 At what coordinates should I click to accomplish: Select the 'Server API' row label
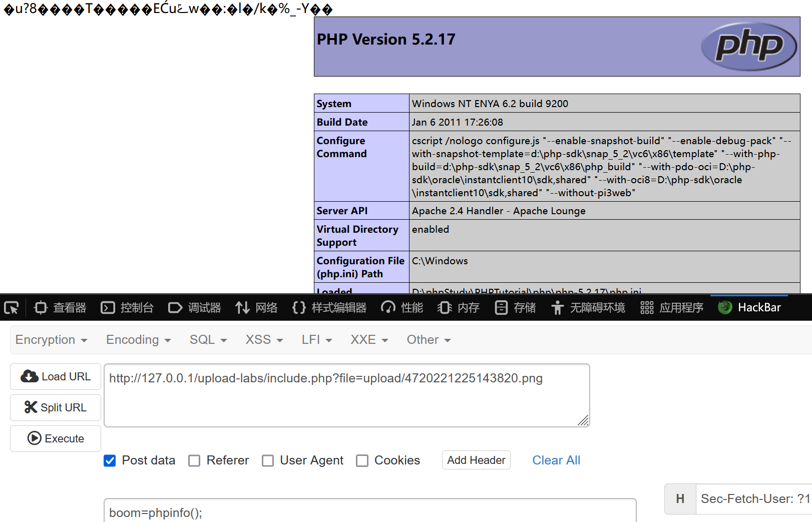tap(342, 211)
